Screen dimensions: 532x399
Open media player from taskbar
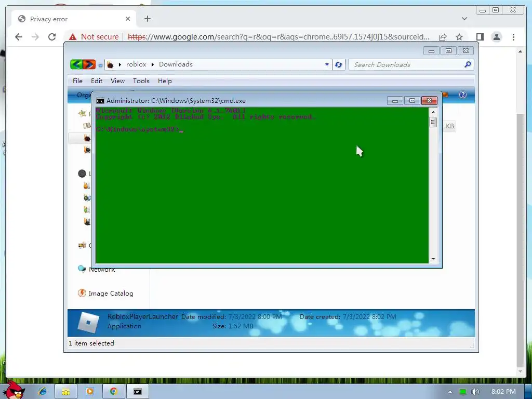click(x=90, y=392)
